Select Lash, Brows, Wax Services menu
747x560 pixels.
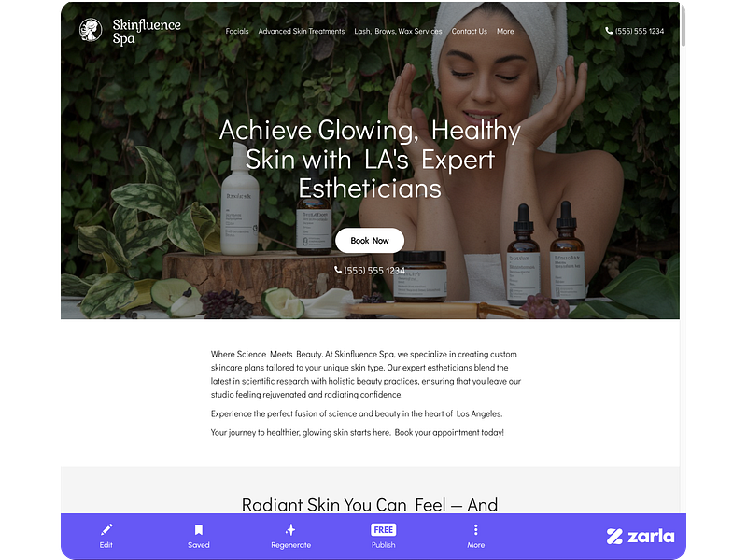(x=398, y=31)
